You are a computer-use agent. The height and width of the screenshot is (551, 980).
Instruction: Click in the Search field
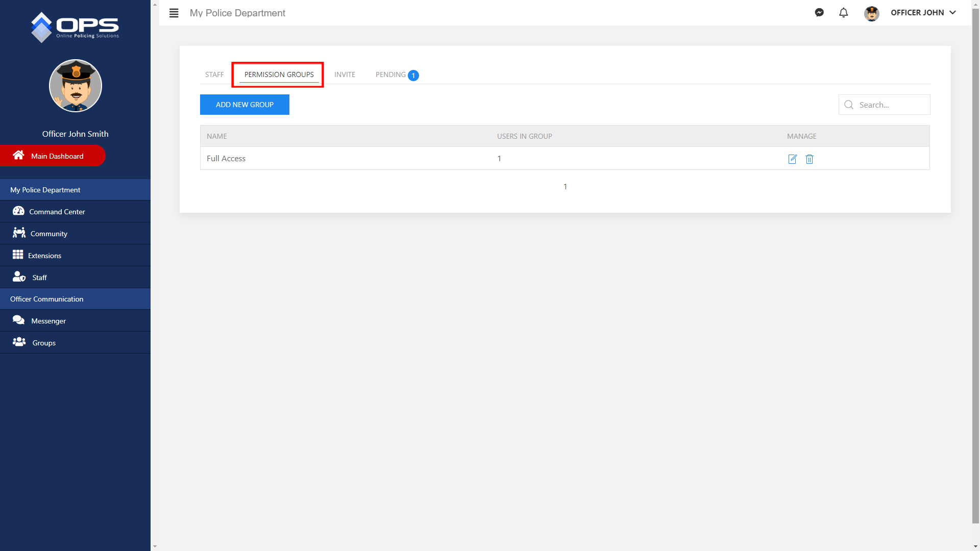(x=891, y=105)
